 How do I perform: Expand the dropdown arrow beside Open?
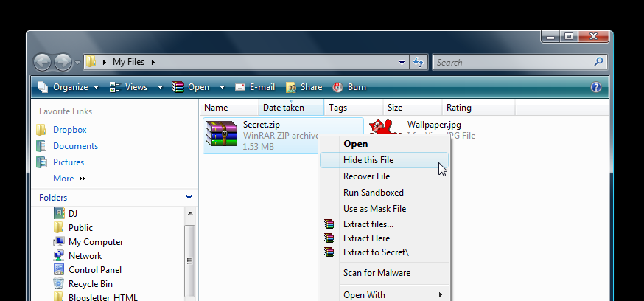[223, 87]
